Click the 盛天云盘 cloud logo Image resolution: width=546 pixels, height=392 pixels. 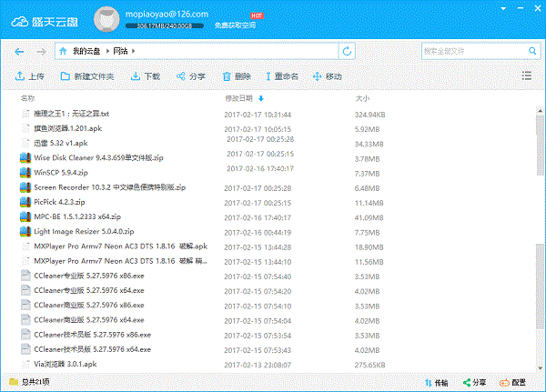pyautogui.click(x=45, y=22)
